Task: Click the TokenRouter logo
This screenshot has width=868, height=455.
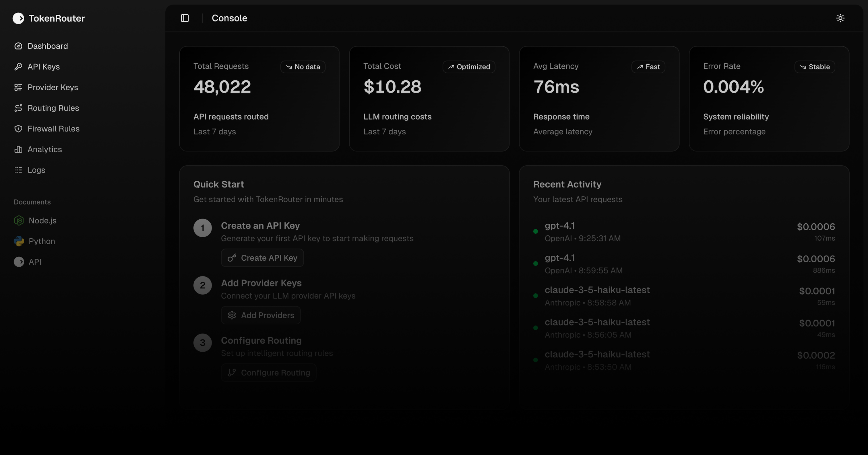Action: [x=49, y=18]
